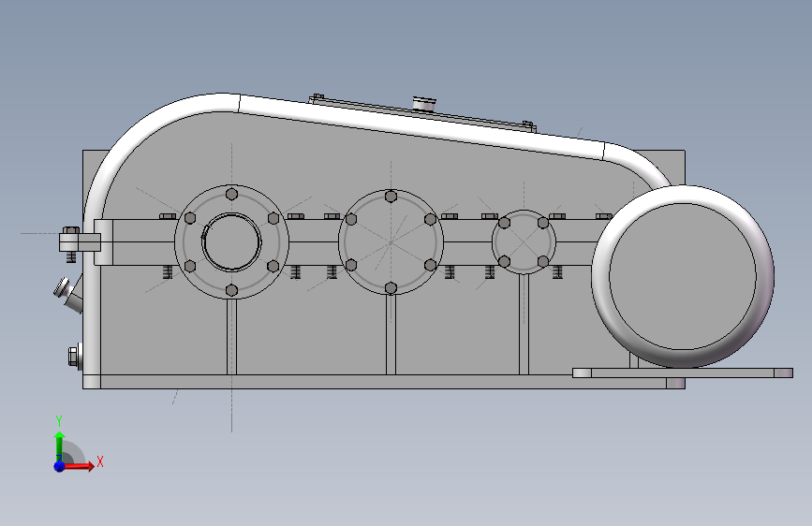Select the vertical rib below the left bearing cover
Screen dimensions: 812x526
click(x=231, y=337)
